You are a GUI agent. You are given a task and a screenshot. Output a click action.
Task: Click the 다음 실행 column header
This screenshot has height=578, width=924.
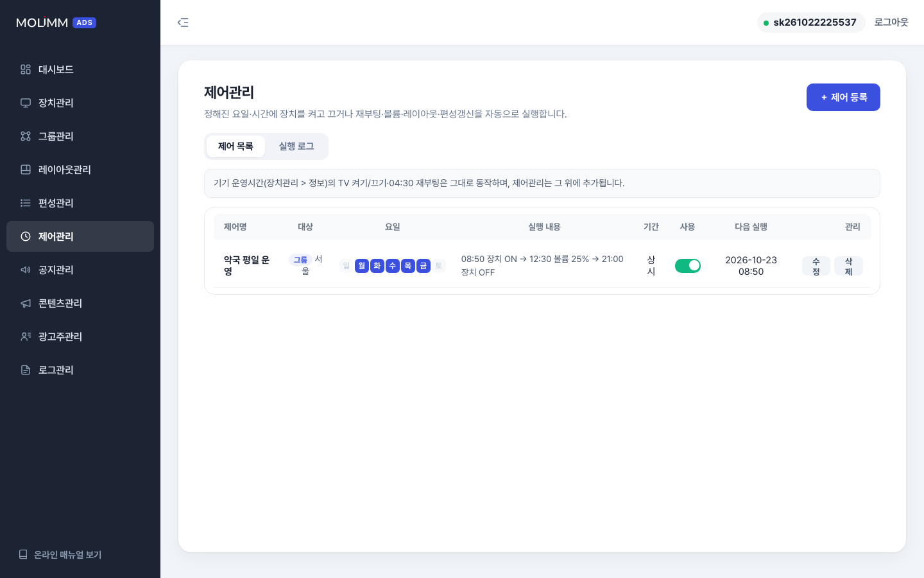[x=751, y=227]
